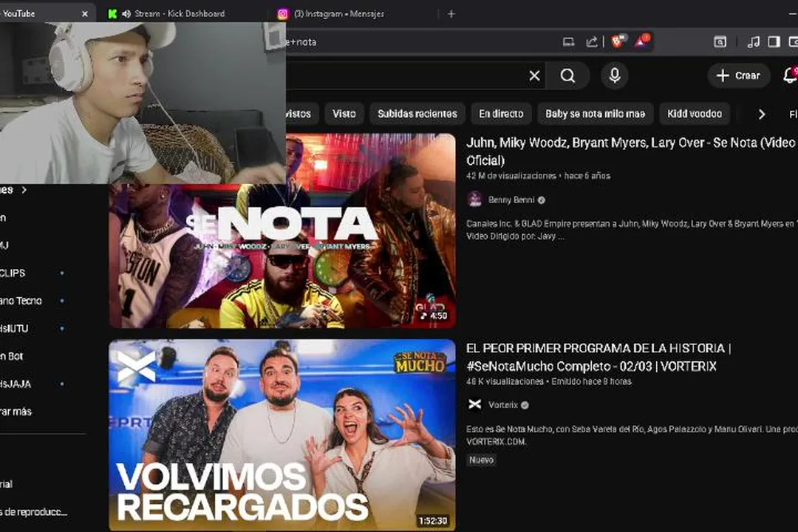The image size is (798, 532).
Task: Share the page from the address bar
Action: click(x=591, y=41)
